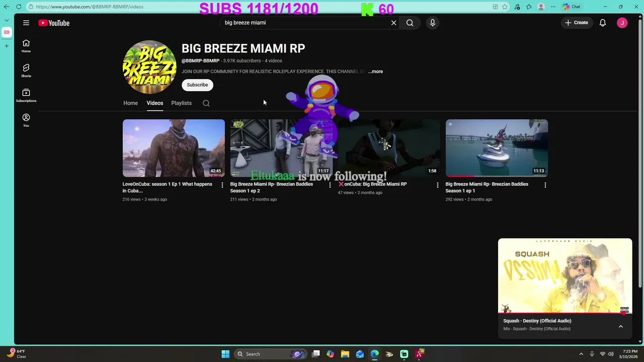Open Edge settings and more menu

coord(553,7)
